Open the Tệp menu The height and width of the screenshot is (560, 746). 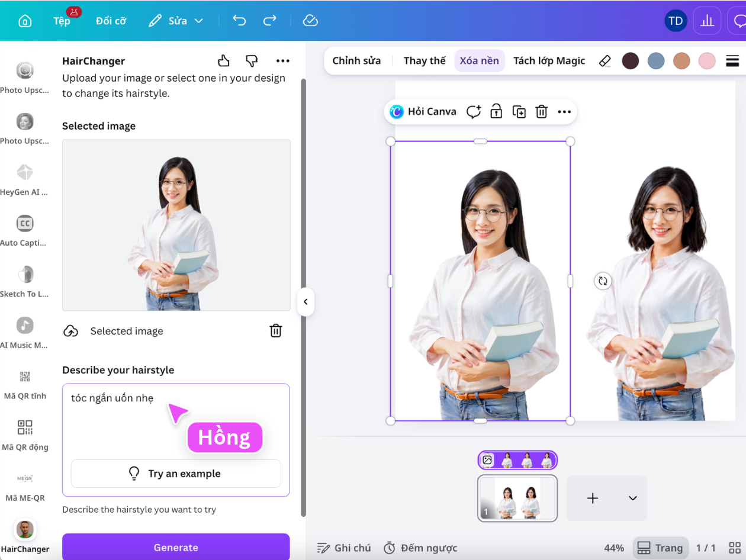point(62,21)
